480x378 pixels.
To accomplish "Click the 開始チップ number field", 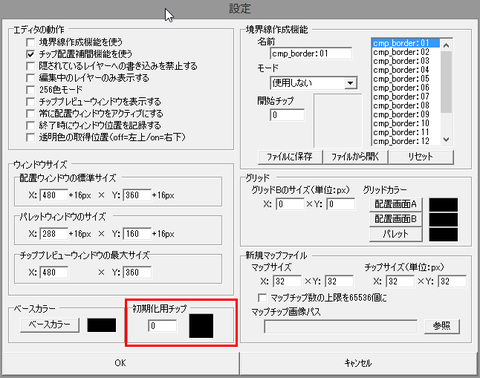I will [x=287, y=115].
